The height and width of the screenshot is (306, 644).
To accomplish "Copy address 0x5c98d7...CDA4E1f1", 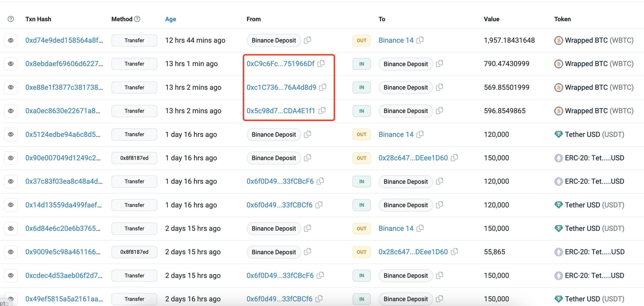I will coord(322,110).
